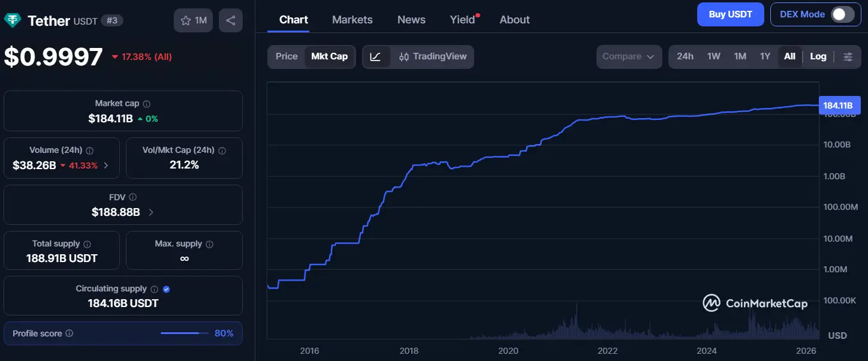Add Tether to watchlist with star button

(x=193, y=20)
